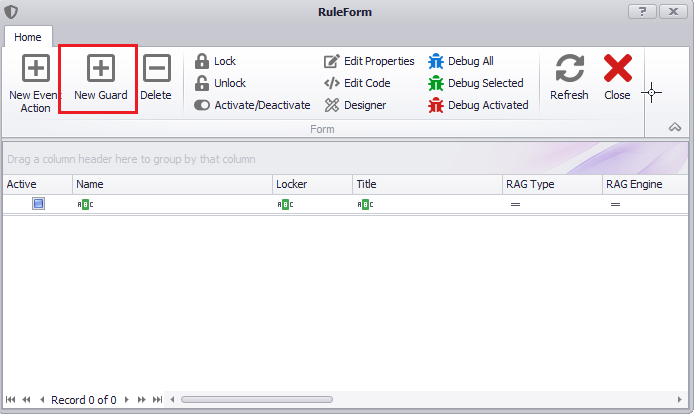The height and width of the screenshot is (416, 696).
Task: Click the group-by panel drag area text
Action: click(131, 159)
